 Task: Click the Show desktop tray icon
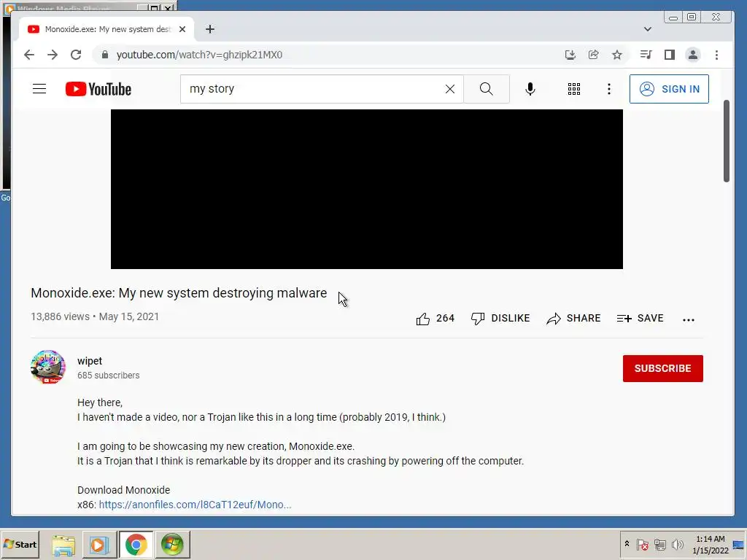pos(739,544)
